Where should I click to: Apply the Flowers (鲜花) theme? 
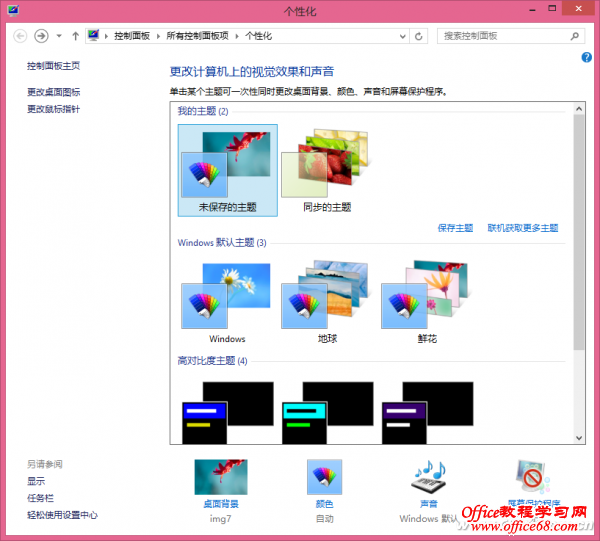pos(425,300)
